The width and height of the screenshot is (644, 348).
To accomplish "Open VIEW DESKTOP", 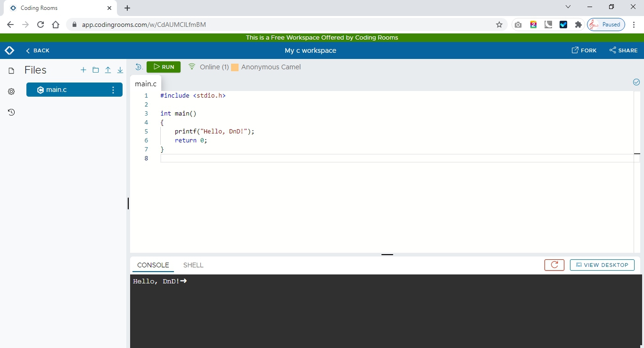I will (x=602, y=265).
